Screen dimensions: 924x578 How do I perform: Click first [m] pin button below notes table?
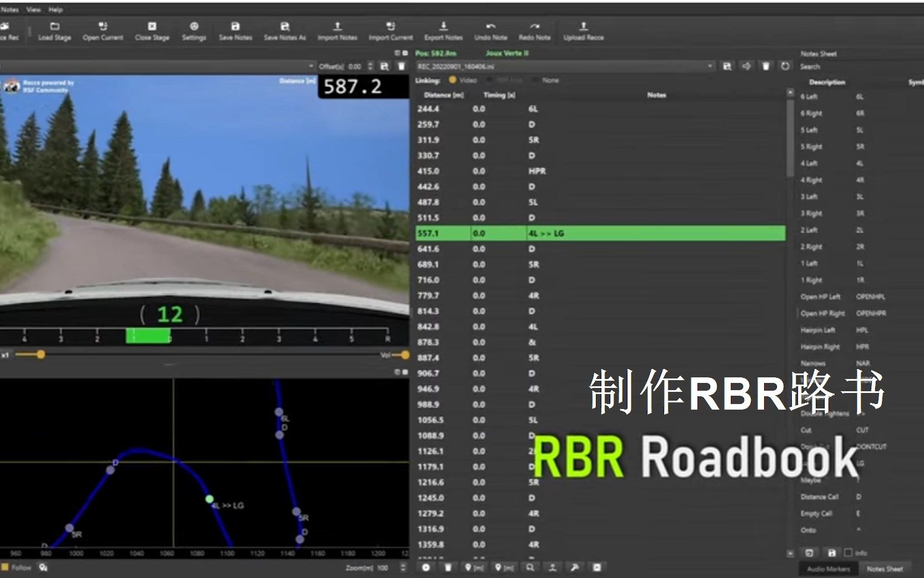point(473,567)
